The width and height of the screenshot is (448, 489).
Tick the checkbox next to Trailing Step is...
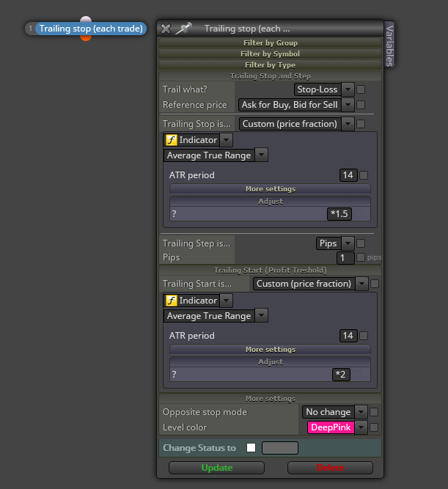361,243
